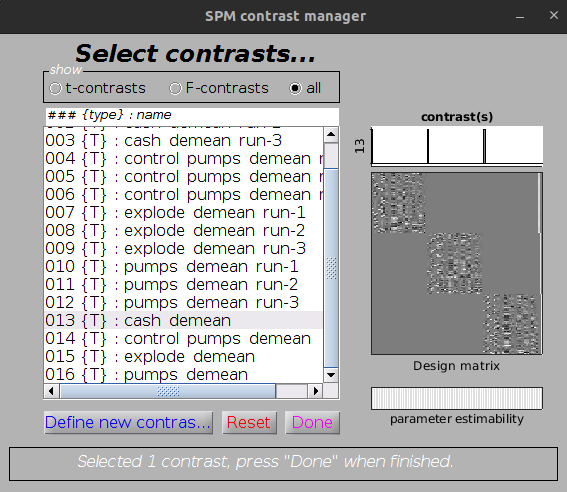The width and height of the screenshot is (567, 492).
Task: Click the horizontal scroll-right arrow
Action: tap(316, 391)
